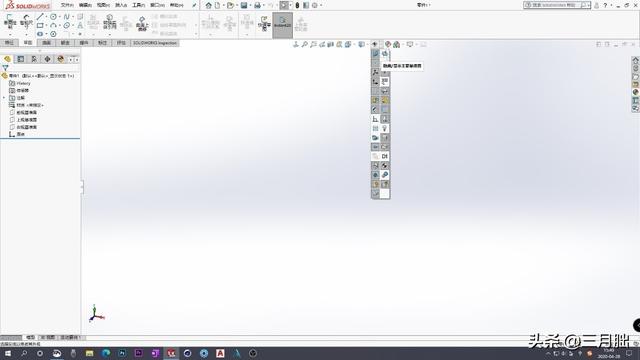Open the Rectangle tool dropdown arrow

[46, 25]
